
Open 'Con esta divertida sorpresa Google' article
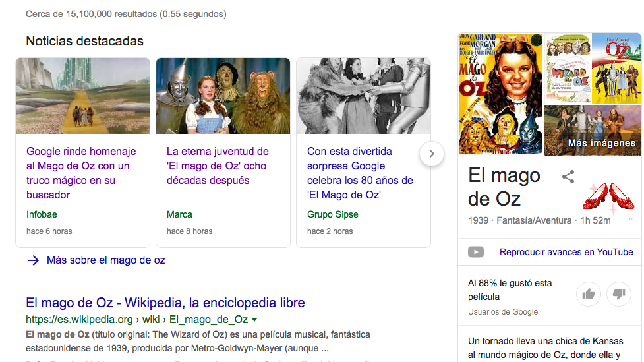pyautogui.click(x=360, y=173)
